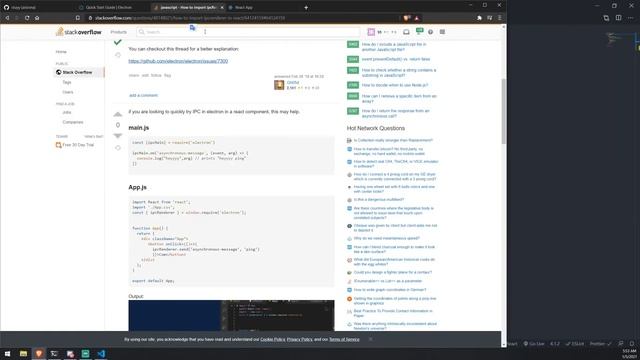The width and height of the screenshot is (640, 360).
Task: Open Terms of Service link in banner
Action: click(x=344, y=339)
